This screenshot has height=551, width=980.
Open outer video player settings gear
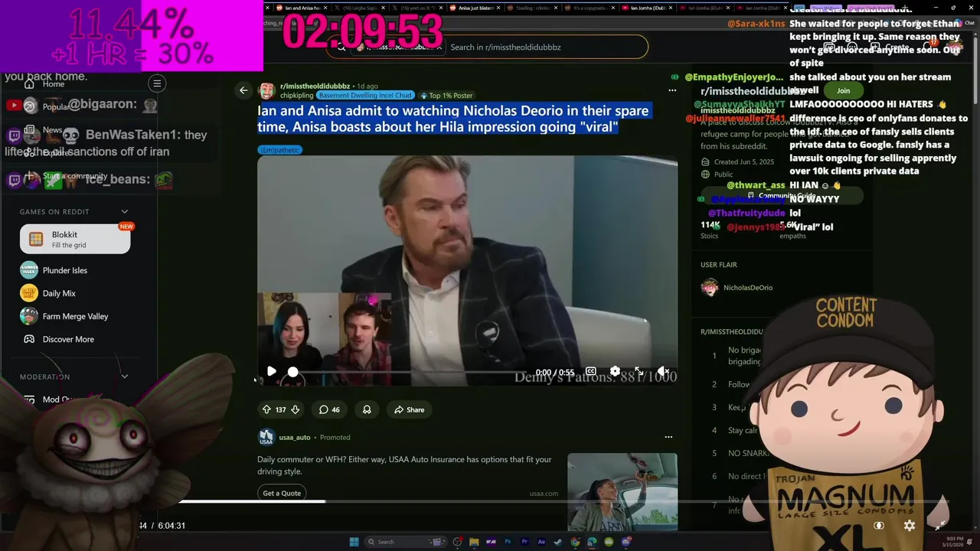pos(910,526)
